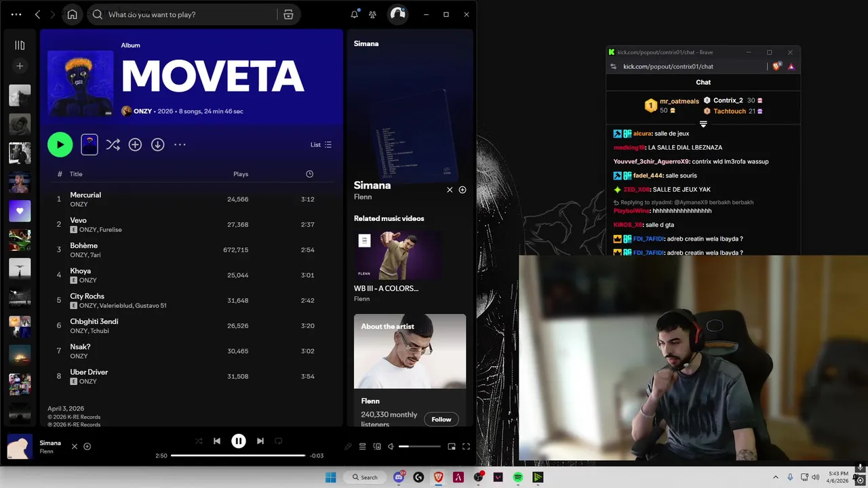This screenshot has height=488, width=868.
Task: Hide now-playing Simana with X in player bar
Action: click(75, 446)
